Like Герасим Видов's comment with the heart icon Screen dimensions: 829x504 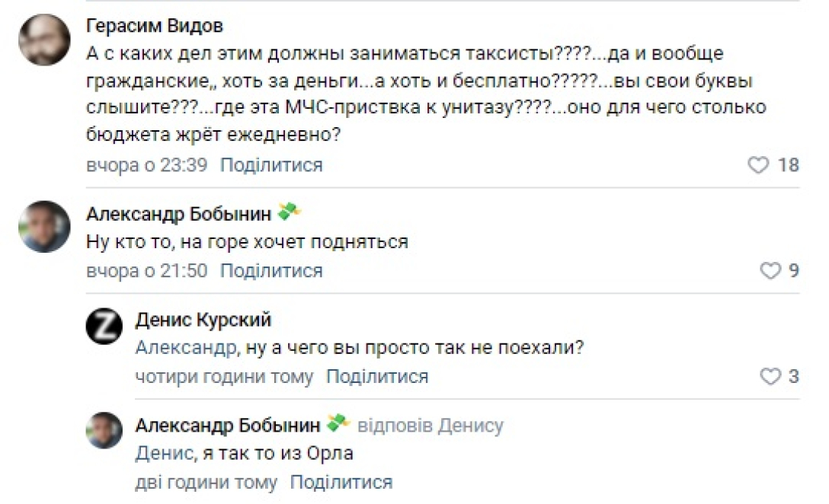click(758, 164)
